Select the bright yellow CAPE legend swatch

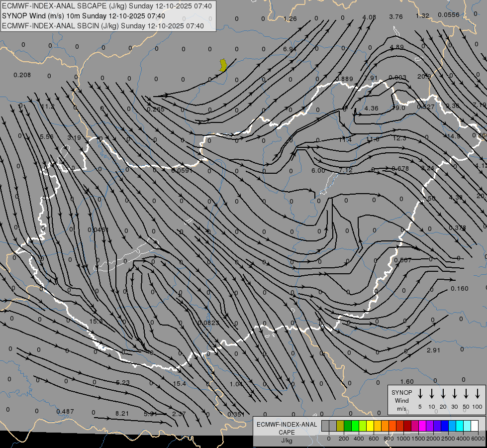pyautogui.click(x=370, y=426)
